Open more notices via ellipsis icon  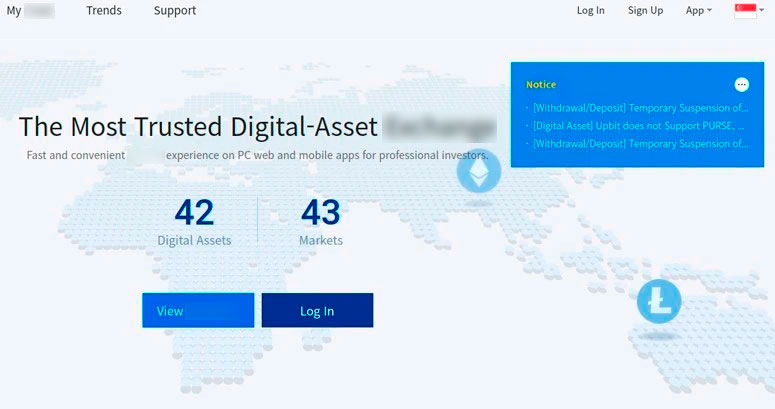[741, 85]
